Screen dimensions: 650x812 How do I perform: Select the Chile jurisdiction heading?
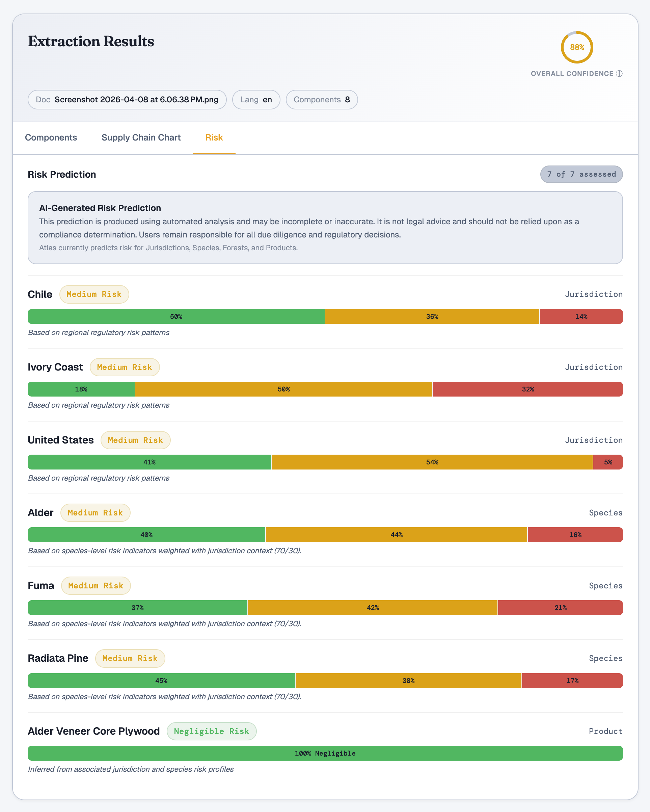tap(40, 294)
